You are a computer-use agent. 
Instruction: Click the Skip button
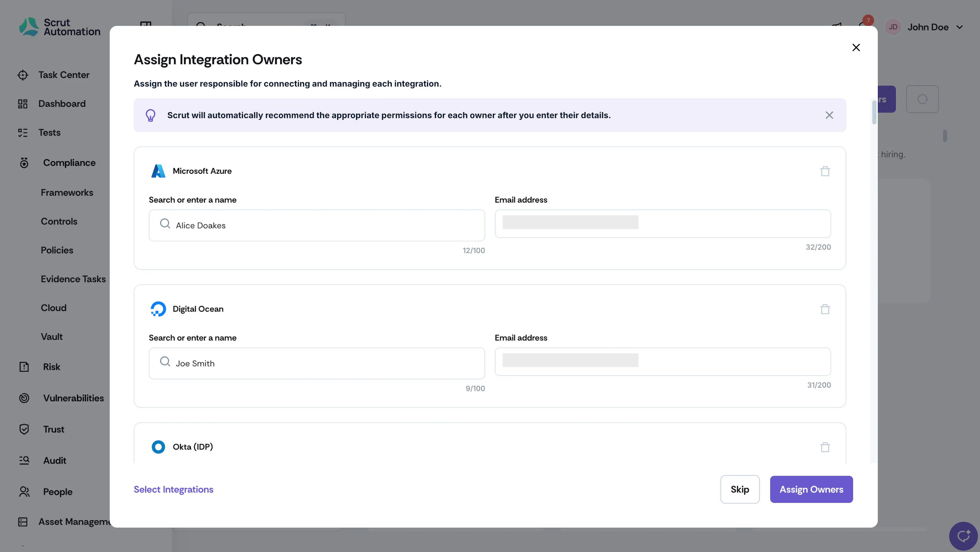point(740,489)
